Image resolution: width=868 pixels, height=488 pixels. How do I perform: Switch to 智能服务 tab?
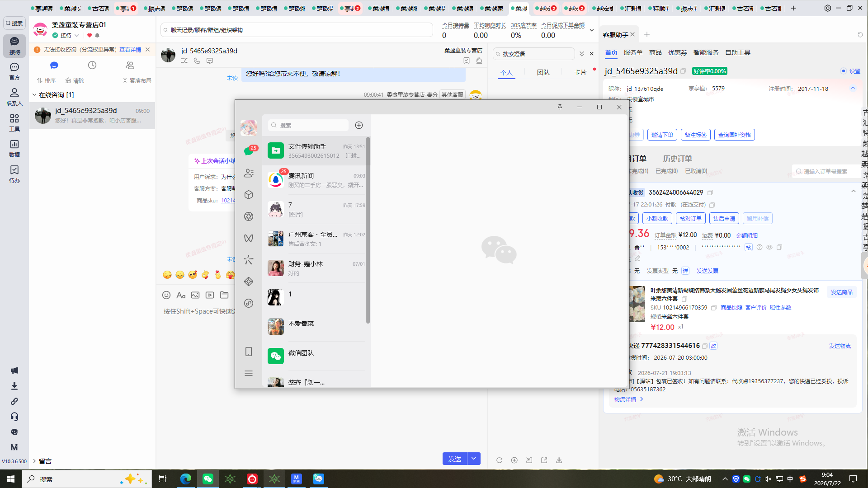click(x=706, y=52)
